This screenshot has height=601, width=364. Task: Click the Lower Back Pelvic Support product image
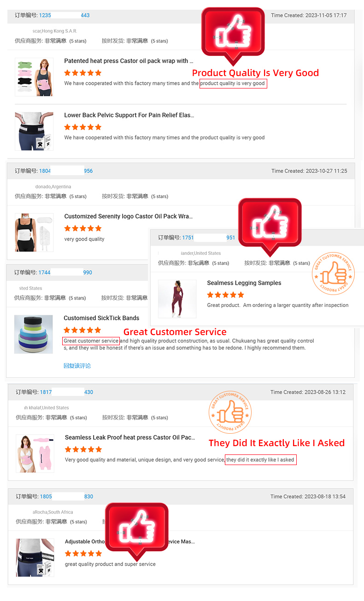(x=34, y=131)
